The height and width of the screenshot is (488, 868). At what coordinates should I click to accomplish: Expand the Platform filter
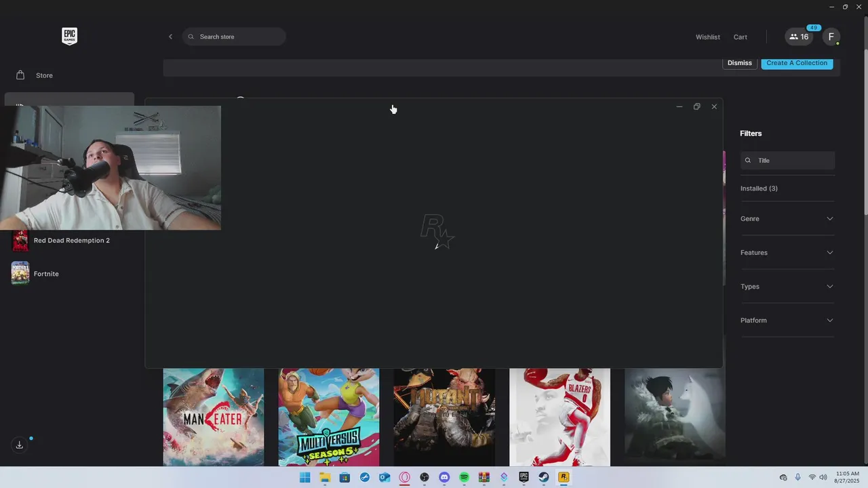[x=787, y=321]
